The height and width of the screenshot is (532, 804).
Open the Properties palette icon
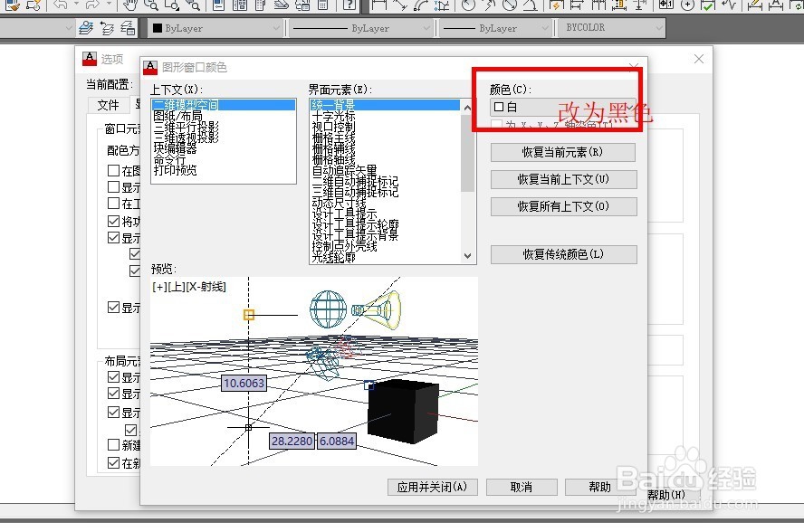coord(216,6)
